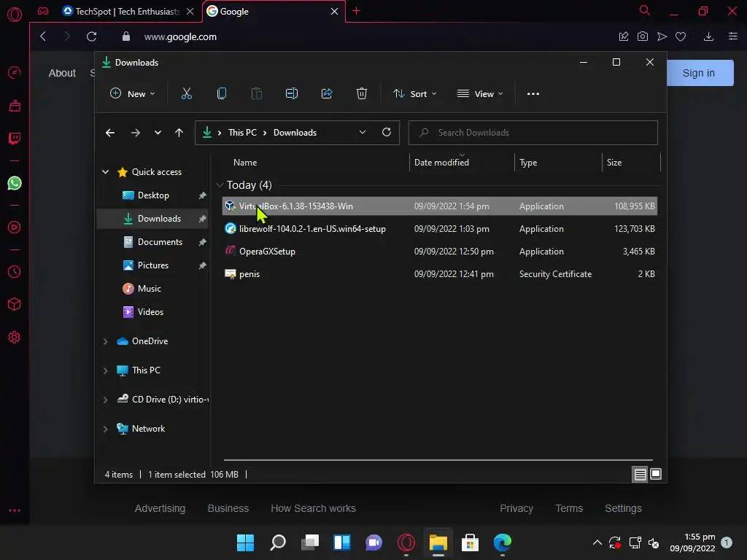Sort by the Size column header
This screenshot has height=560, width=747.
(614, 163)
